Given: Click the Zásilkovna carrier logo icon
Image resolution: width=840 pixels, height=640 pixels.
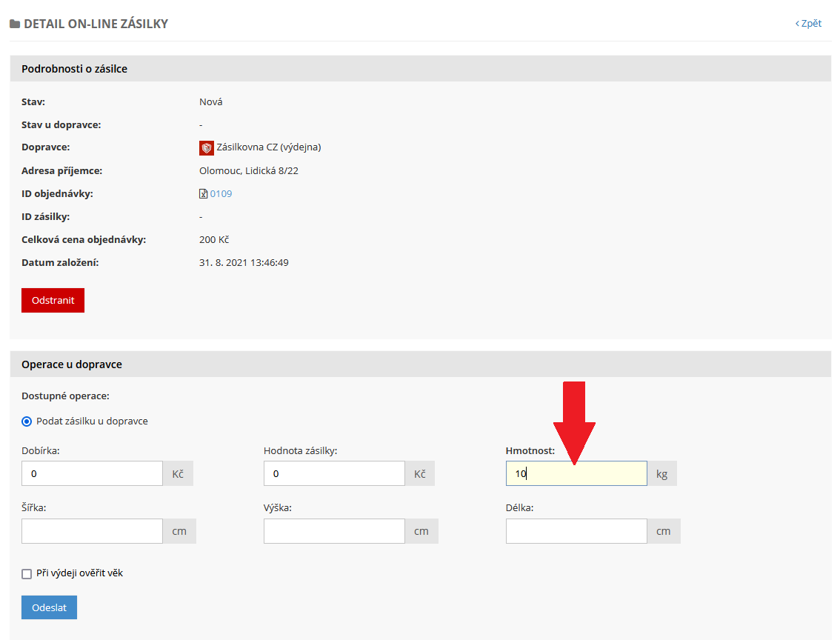Looking at the screenshot, I should pos(207,148).
